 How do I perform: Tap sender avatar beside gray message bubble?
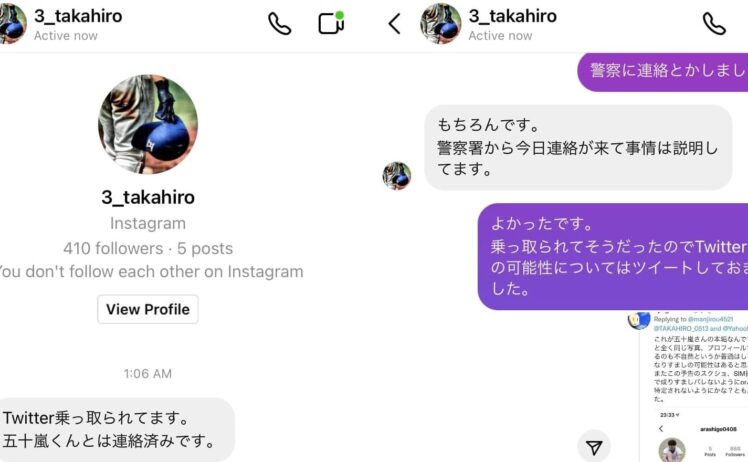pyautogui.click(x=396, y=176)
